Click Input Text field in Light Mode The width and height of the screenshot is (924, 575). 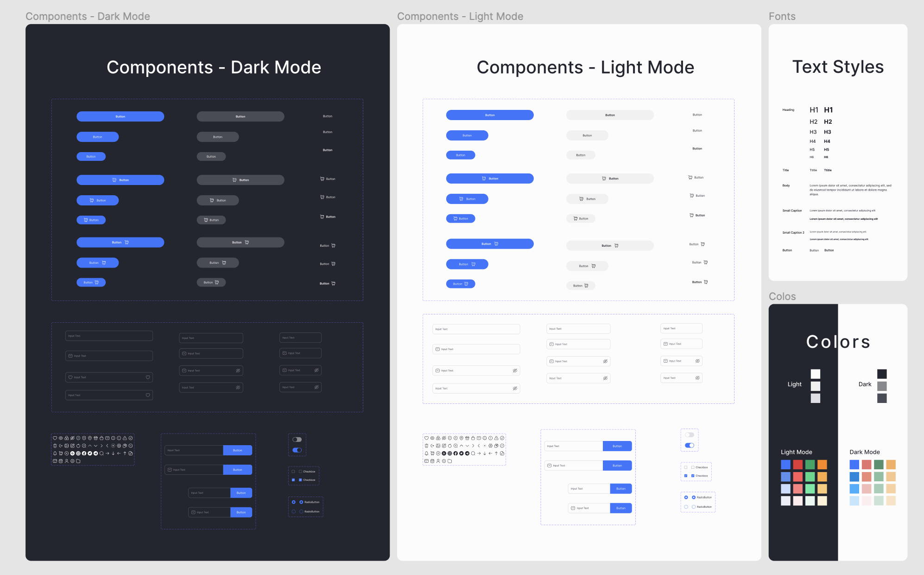(x=475, y=329)
